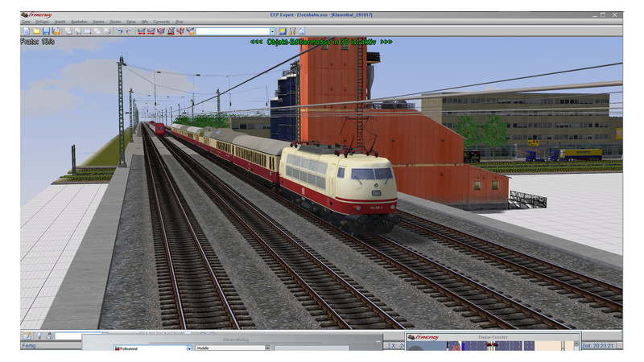Open the Rollmaterial dropdown list
644x362 pixels.
click(189, 348)
